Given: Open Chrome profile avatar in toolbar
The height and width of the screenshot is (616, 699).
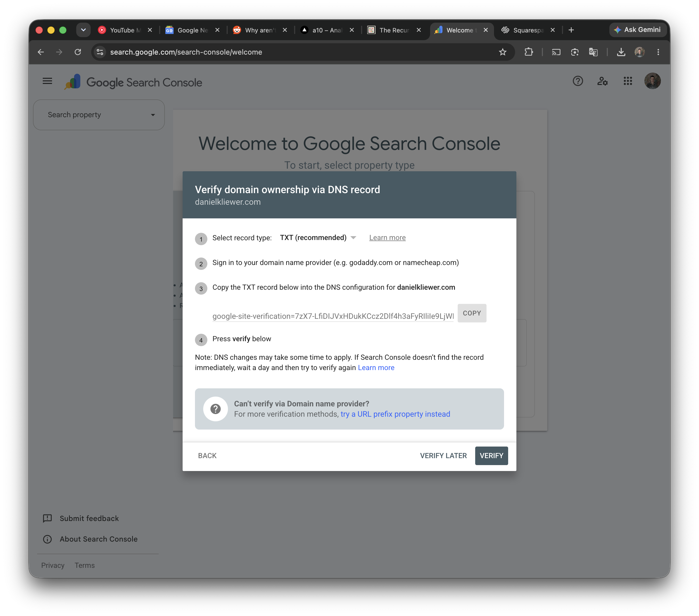Looking at the screenshot, I should [640, 52].
